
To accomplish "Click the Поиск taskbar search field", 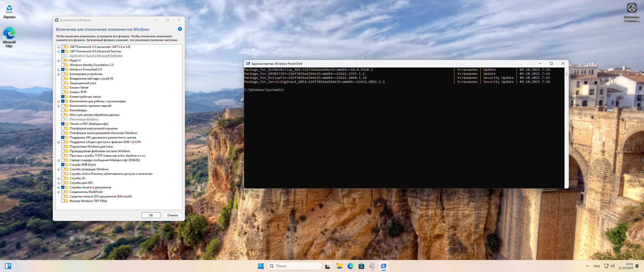I will 294,266.
